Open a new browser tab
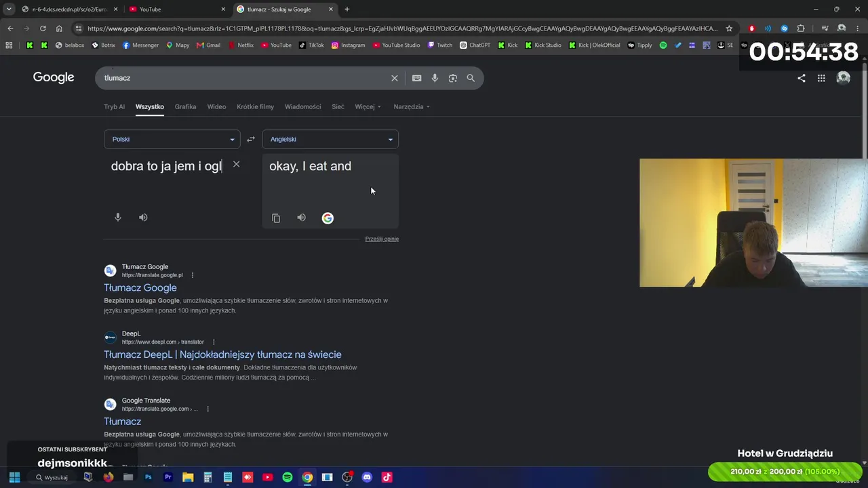This screenshot has height=488, width=868. [347, 9]
